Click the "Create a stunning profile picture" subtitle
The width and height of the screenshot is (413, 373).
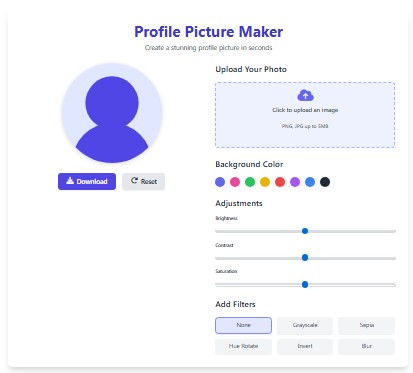(x=209, y=48)
